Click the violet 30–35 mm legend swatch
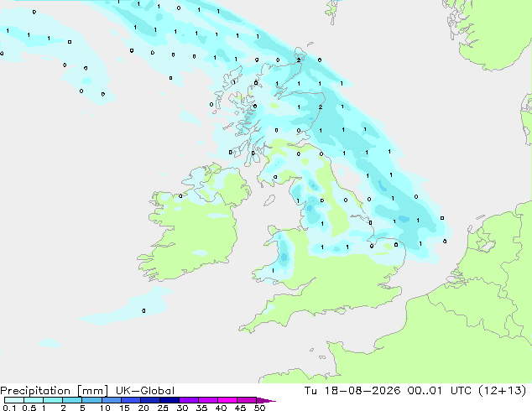This screenshot has width=532, height=411. coord(188,400)
